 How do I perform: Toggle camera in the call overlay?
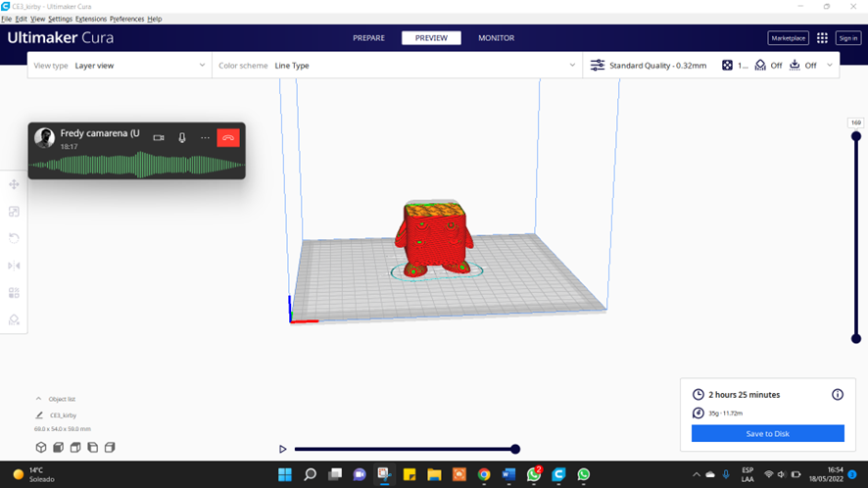pos(159,138)
